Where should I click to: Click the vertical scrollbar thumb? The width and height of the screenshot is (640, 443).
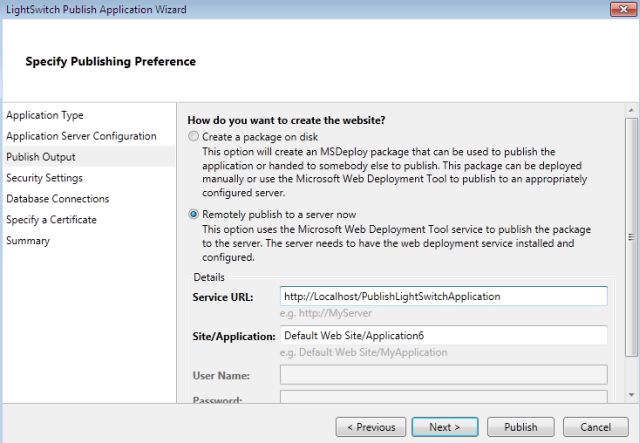pos(631,237)
